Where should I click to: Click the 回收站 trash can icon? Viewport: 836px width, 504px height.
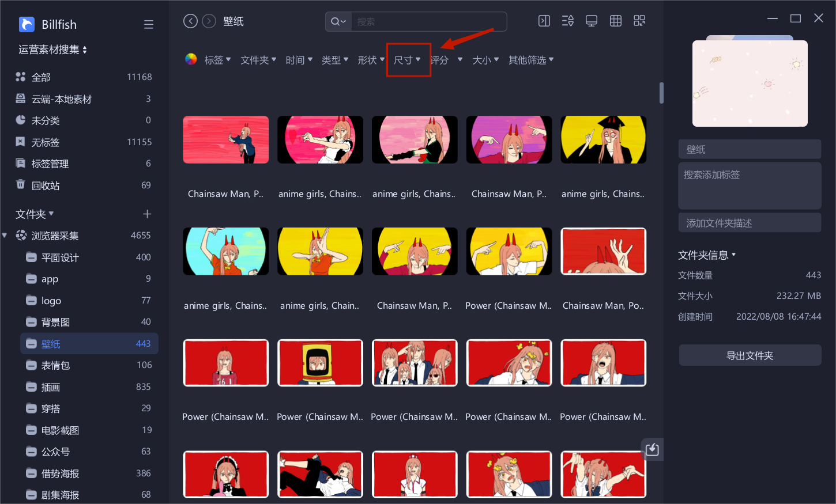(x=21, y=184)
